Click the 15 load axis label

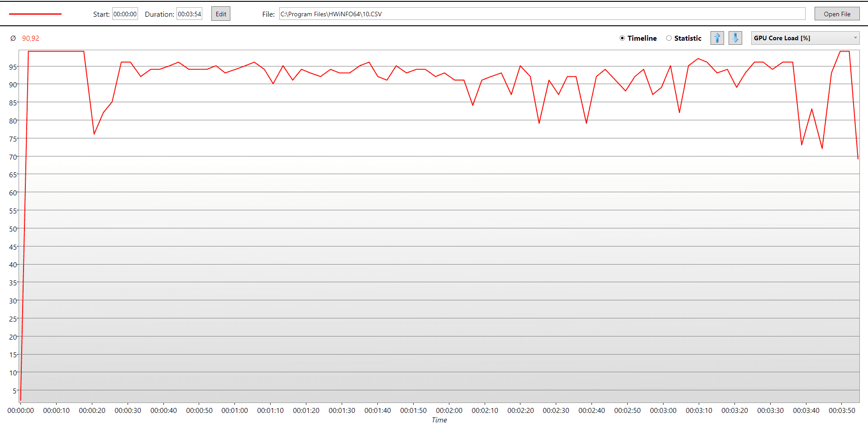point(13,355)
